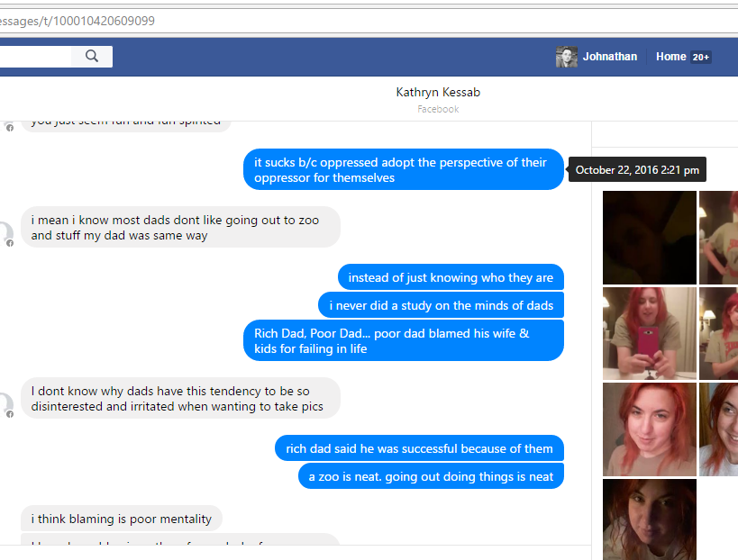This screenshot has width=738, height=560.
Task: Click the search magnifier icon
Action: [x=92, y=57]
